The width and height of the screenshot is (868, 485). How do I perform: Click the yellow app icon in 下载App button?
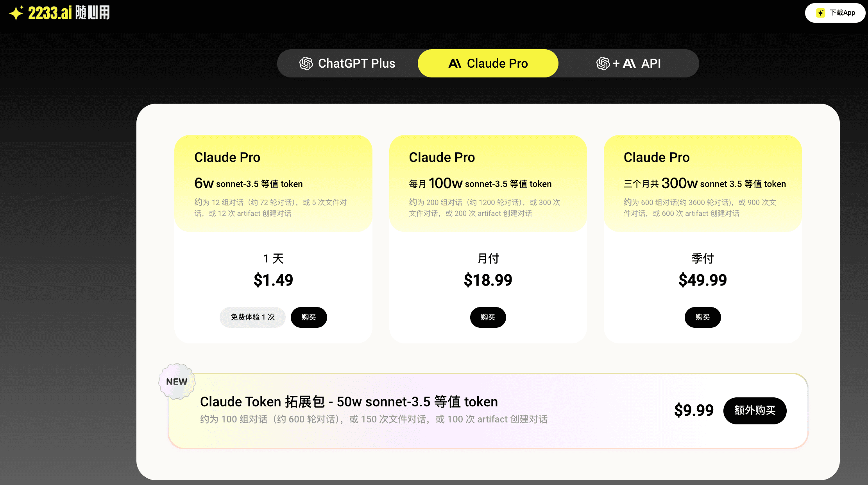[821, 13]
